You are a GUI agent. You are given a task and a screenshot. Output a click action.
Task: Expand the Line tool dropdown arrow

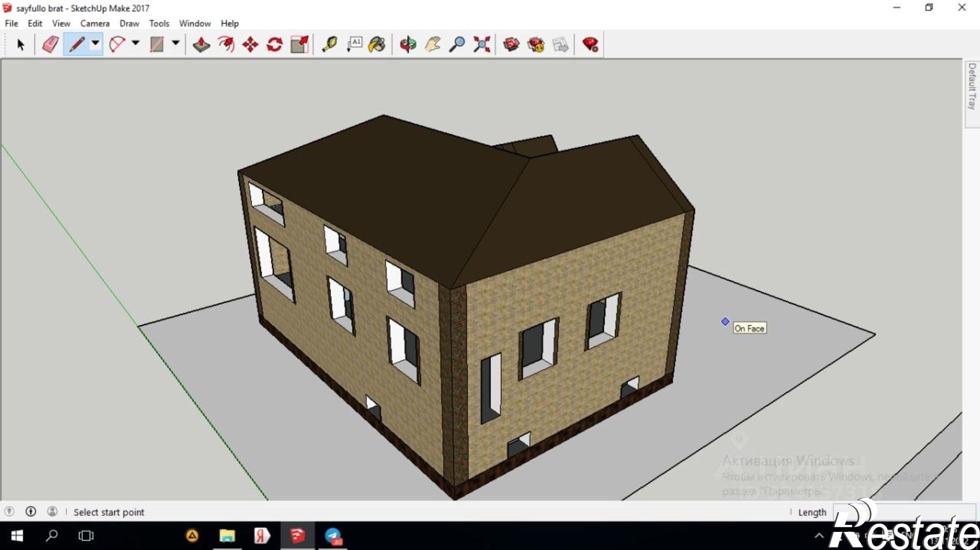pyautogui.click(x=96, y=44)
